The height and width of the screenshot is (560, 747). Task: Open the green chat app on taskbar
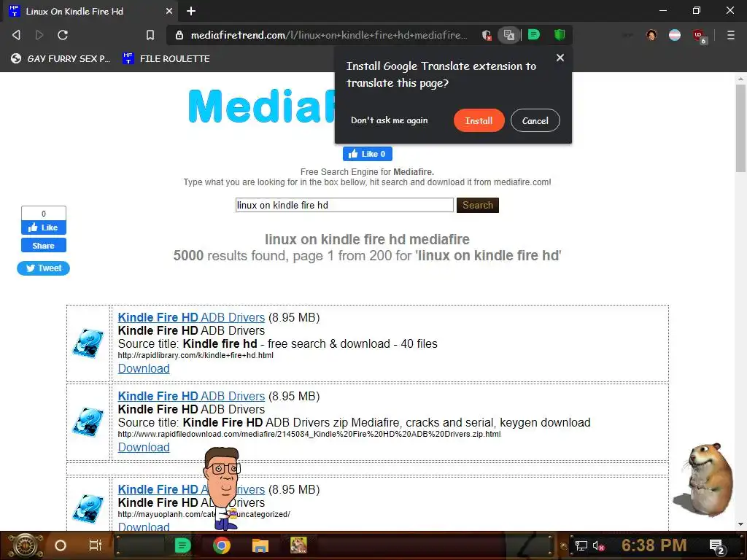(x=182, y=545)
